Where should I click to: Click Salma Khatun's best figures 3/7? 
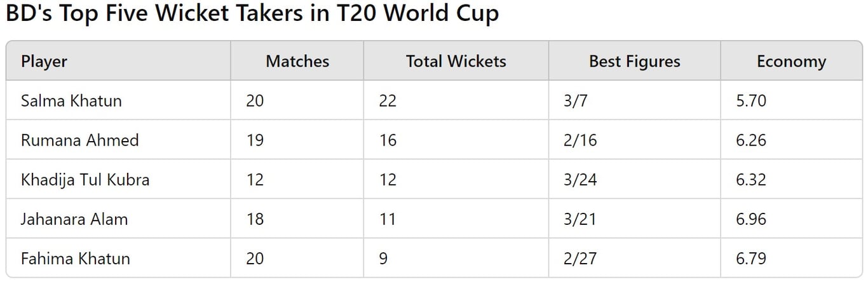pyautogui.click(x=576, y=101)
